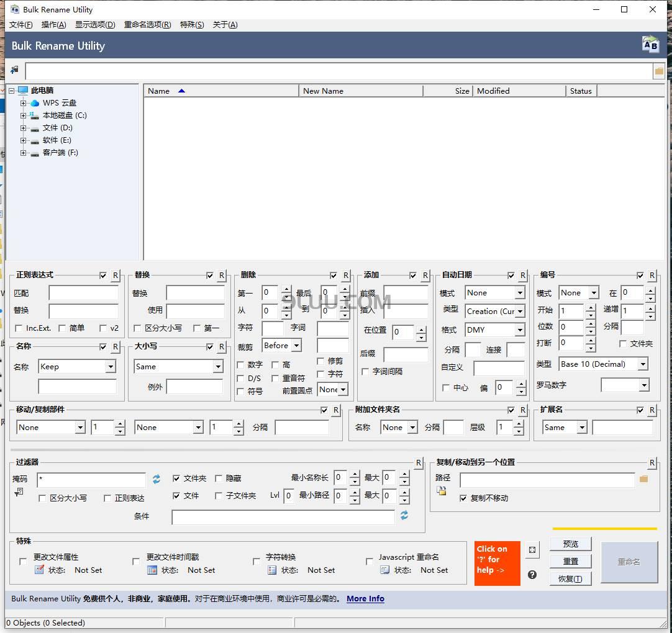Click the path navigation icon left of address bar
Image resolution: width=672 pixels, height=633 pixels.
coord(14,70)
